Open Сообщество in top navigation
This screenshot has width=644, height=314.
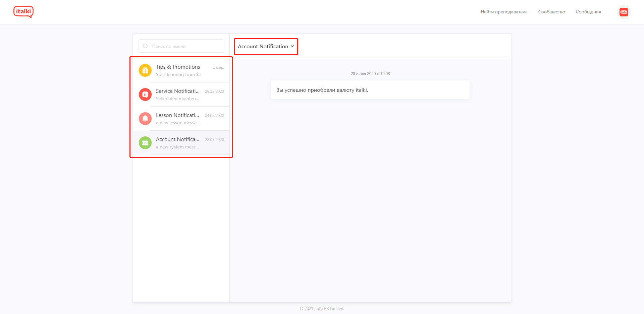coord(551,12)
